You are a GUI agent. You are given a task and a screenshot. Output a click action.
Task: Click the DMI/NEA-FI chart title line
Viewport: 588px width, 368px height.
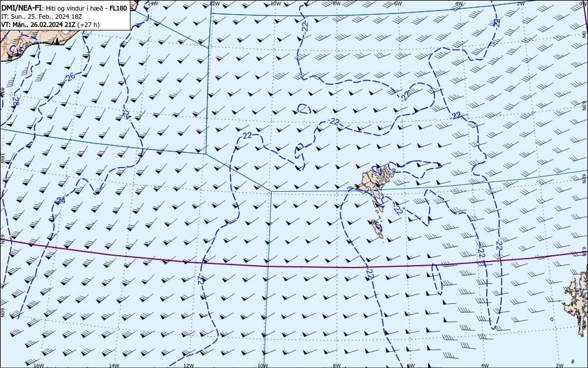coord(64,8)
